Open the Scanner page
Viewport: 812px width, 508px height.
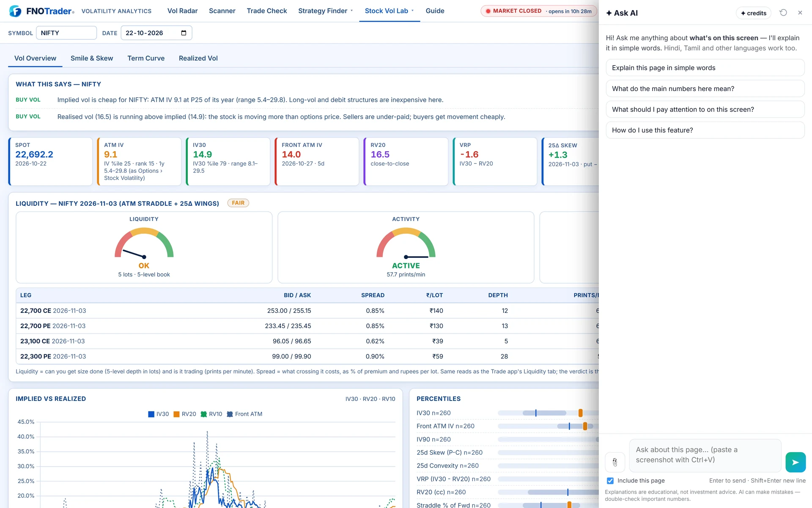click(222, 11)
